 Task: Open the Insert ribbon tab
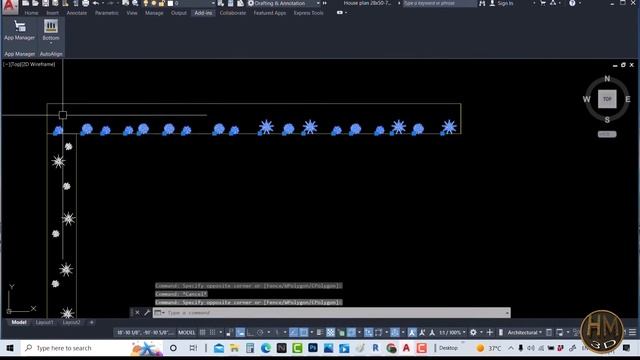(52, 13)
